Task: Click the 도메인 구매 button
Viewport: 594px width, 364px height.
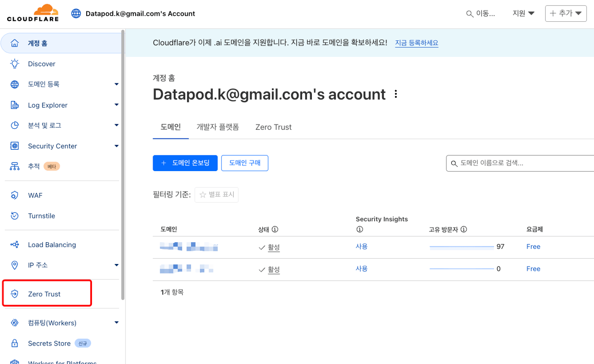Action: pos(245,163)
